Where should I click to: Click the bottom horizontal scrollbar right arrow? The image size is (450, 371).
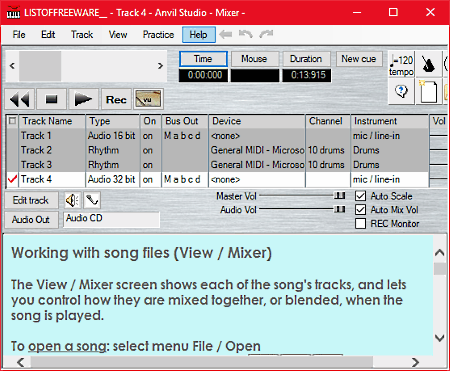click(415, 362)
